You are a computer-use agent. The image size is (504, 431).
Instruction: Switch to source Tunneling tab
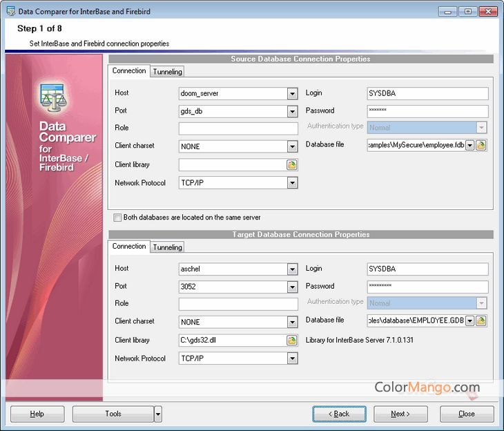pyautogui.click(x=168, y=72)
